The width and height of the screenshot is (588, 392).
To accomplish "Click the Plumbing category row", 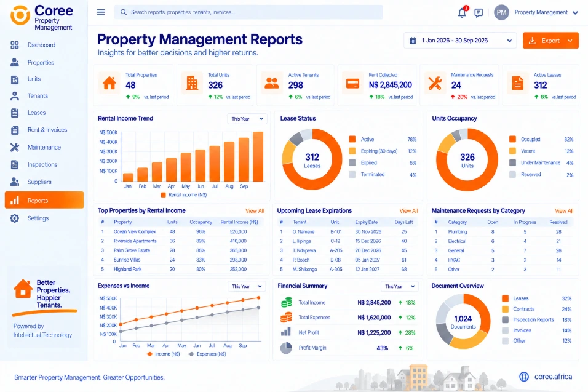I will pyautogui.click(x=503, y=232).
